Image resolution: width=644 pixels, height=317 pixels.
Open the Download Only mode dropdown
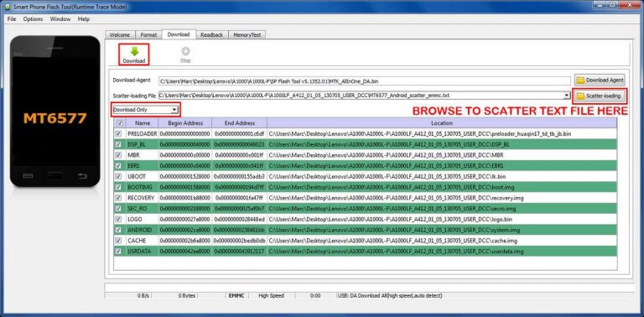[145, 110]
